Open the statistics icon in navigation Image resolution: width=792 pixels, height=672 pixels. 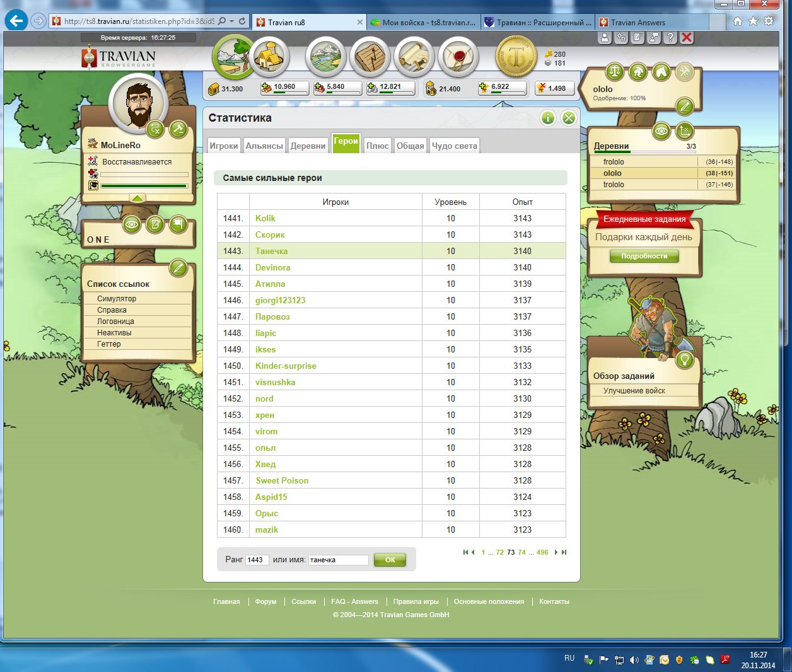click(370, 56)
